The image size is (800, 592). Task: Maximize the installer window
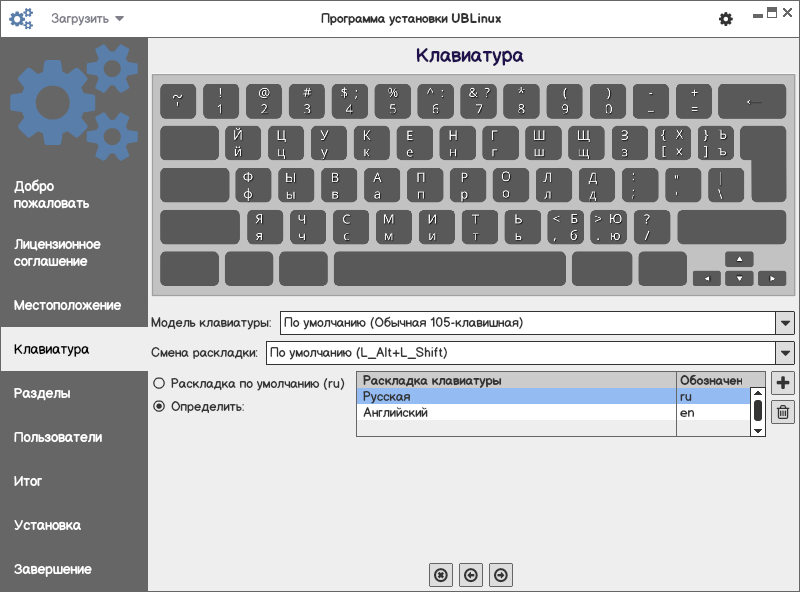pyautogui.click(x=772, y=13)
